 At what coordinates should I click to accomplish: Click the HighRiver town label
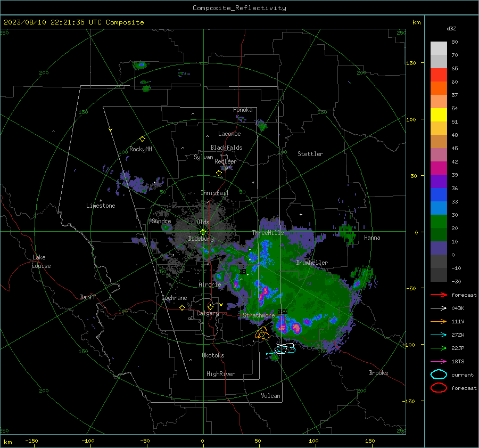(221, 374)
